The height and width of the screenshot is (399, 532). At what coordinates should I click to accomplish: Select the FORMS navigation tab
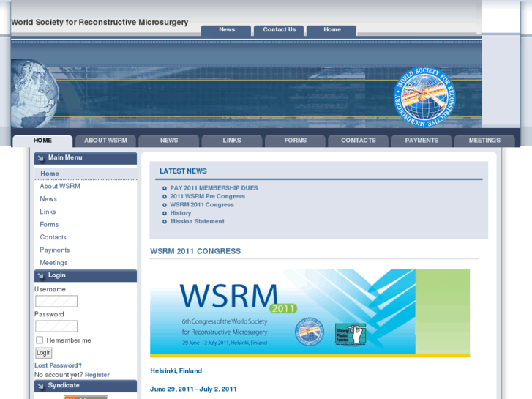tap(295, 141)
